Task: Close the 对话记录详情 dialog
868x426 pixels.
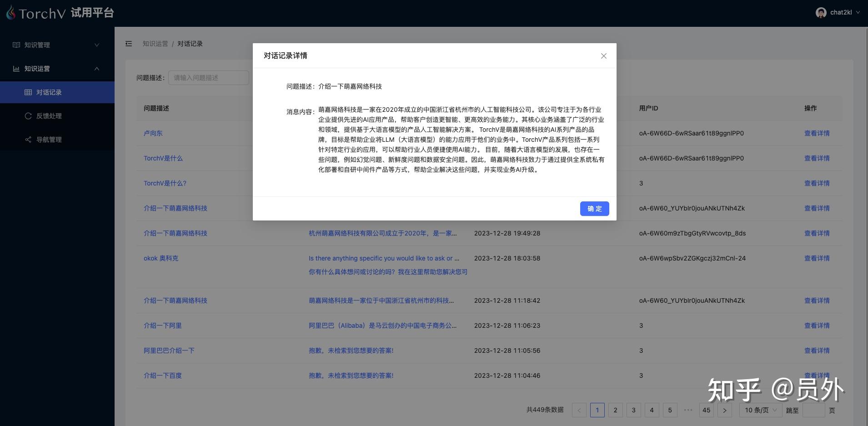Action: (603, 55)
